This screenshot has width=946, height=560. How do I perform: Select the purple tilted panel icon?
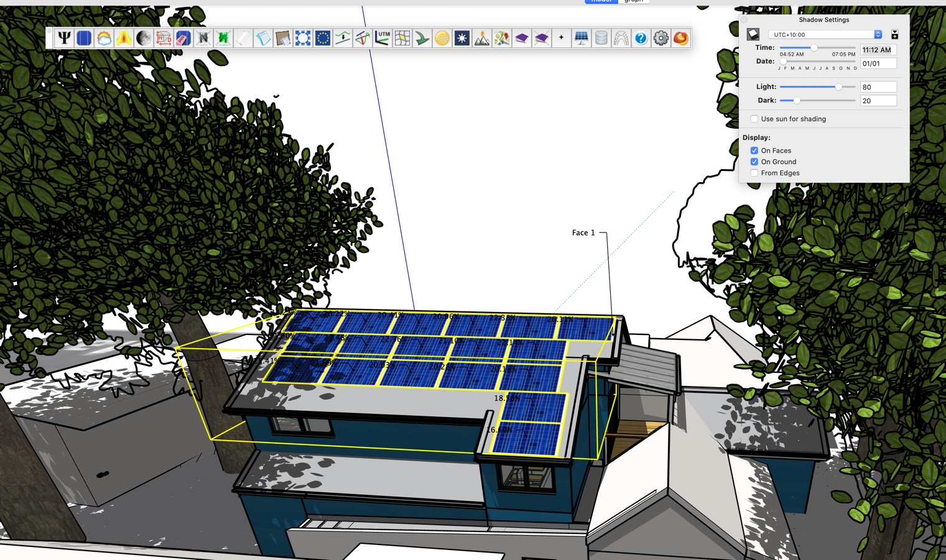tap(522, 39)
